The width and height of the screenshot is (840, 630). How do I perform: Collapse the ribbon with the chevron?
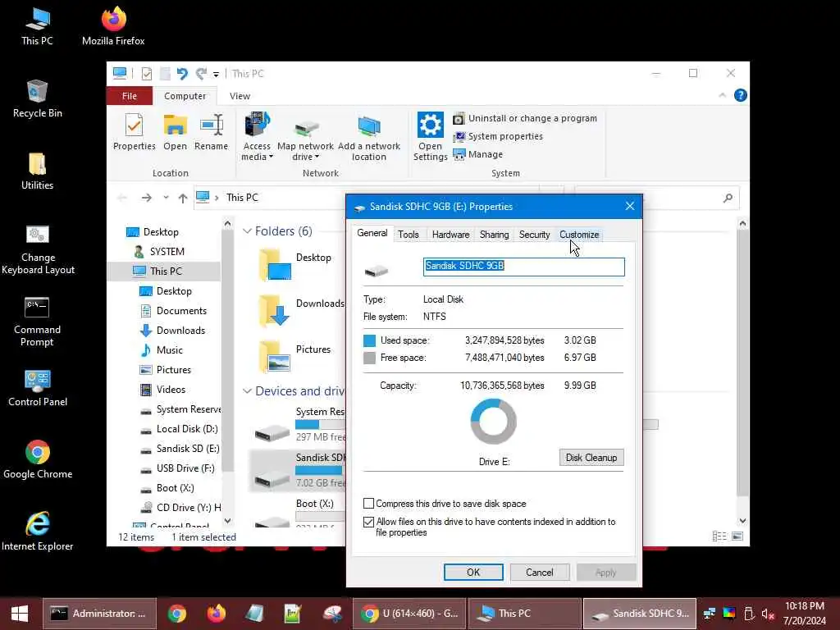[722, 95]
